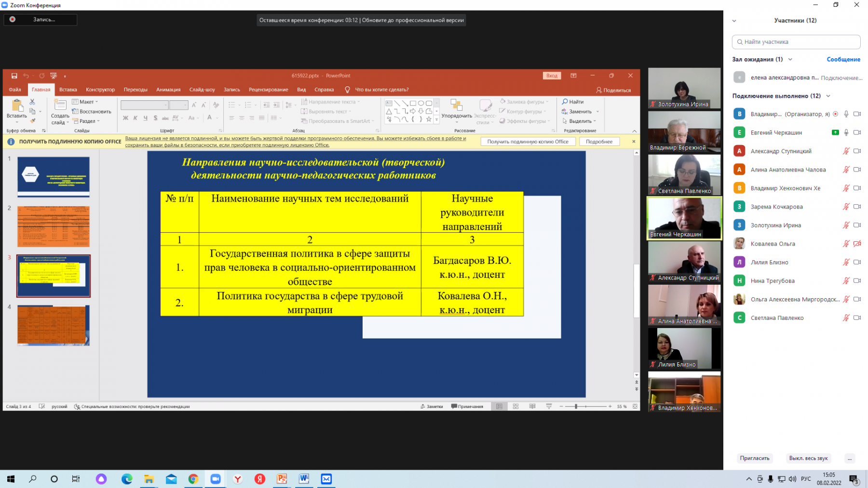Select slide 4 thumbnail
Image resolution: width=868 pixels, height=488 pixels.
(x=54, y=325)
